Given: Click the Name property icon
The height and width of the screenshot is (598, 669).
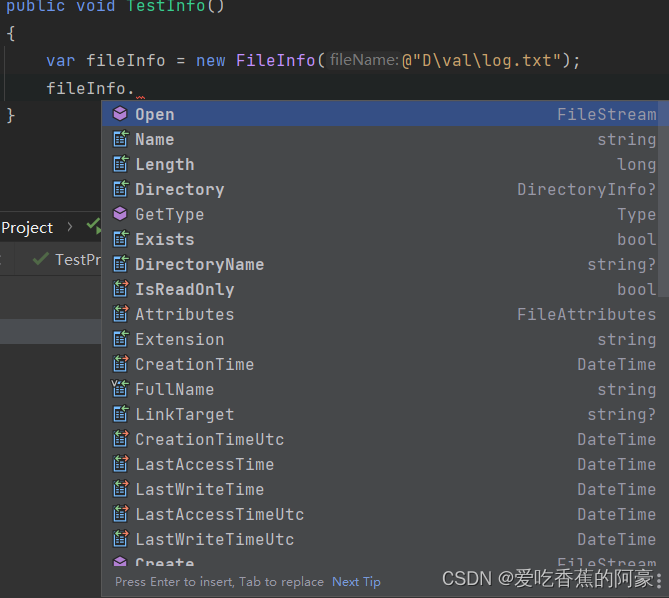Looking at the screenshot, I should (x=120, y=139).
